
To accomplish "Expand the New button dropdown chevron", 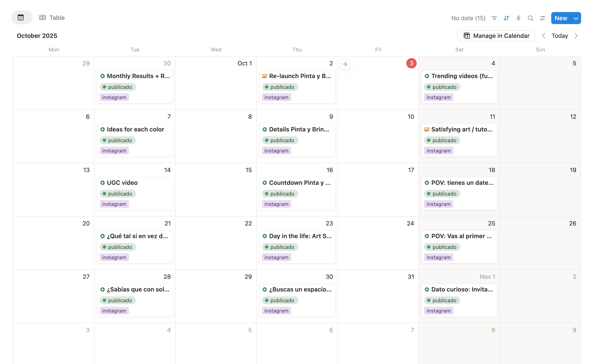I will tap(576, 18).
